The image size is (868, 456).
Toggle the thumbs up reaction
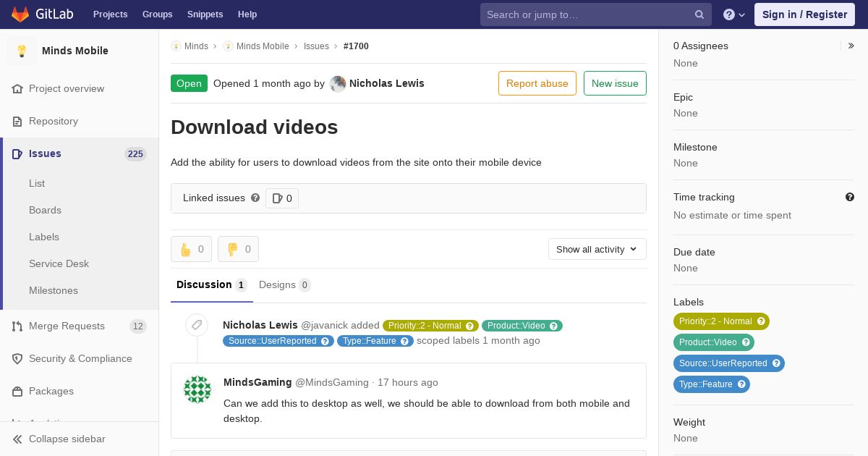(191, 249)
